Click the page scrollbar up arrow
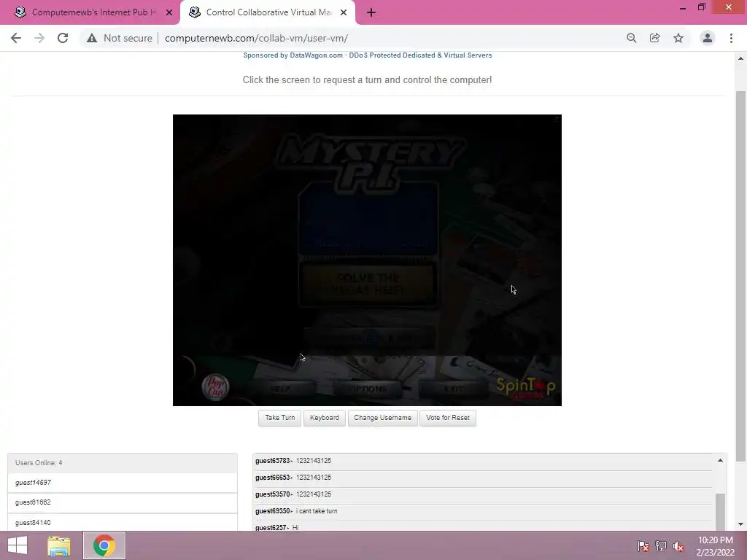The height and width of the screenshot is (560, 747). click(740, 58)
